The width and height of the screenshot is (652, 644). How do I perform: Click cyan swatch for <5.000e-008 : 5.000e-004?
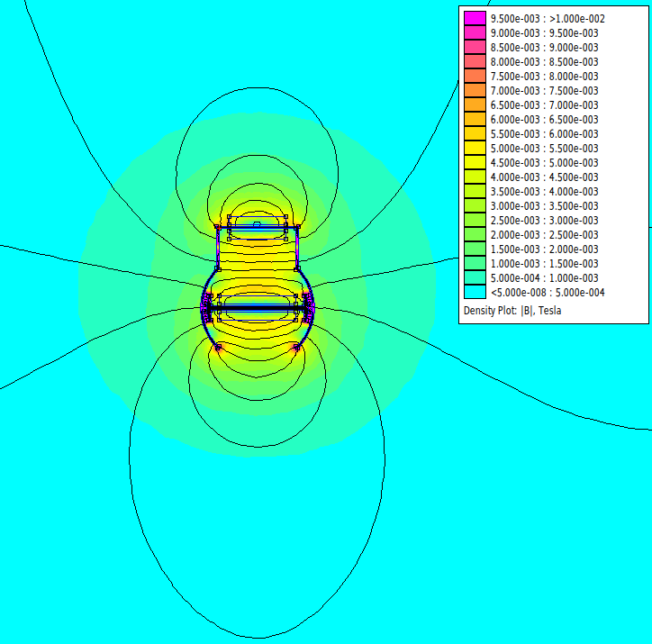click(x=475, y=292)
